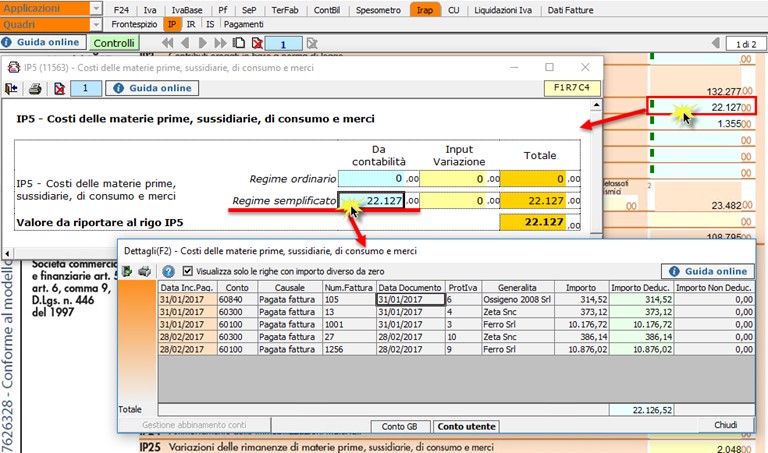Click printer icon in Dettagli toolbar
Image resolution: width=768 pixels, height=453 pixels.
(144, 271)
